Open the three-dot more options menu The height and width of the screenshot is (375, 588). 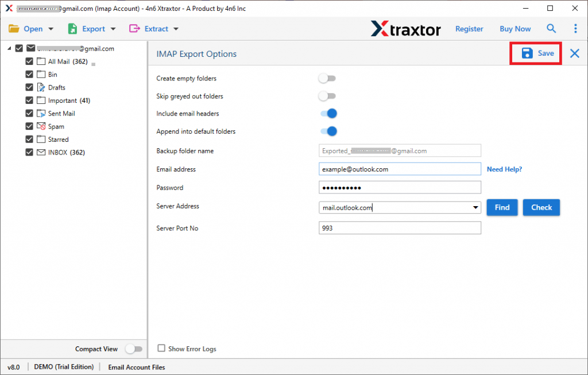575,29
